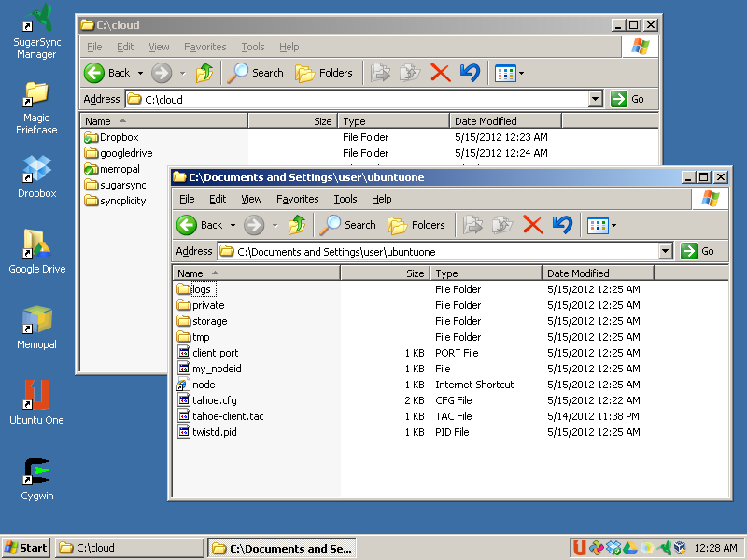Open the View menu in ubuntuone window
Screen dimensions: 747x560
point(251,199)
